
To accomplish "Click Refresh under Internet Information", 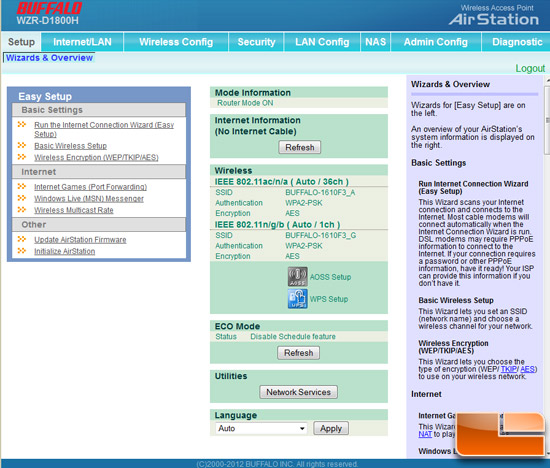I will click(300, 147).
